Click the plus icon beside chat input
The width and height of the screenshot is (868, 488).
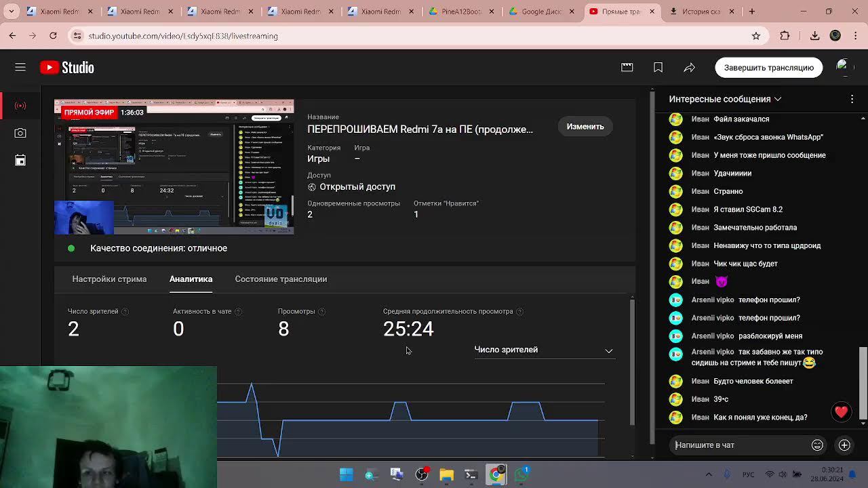click(x=844, y=445)
